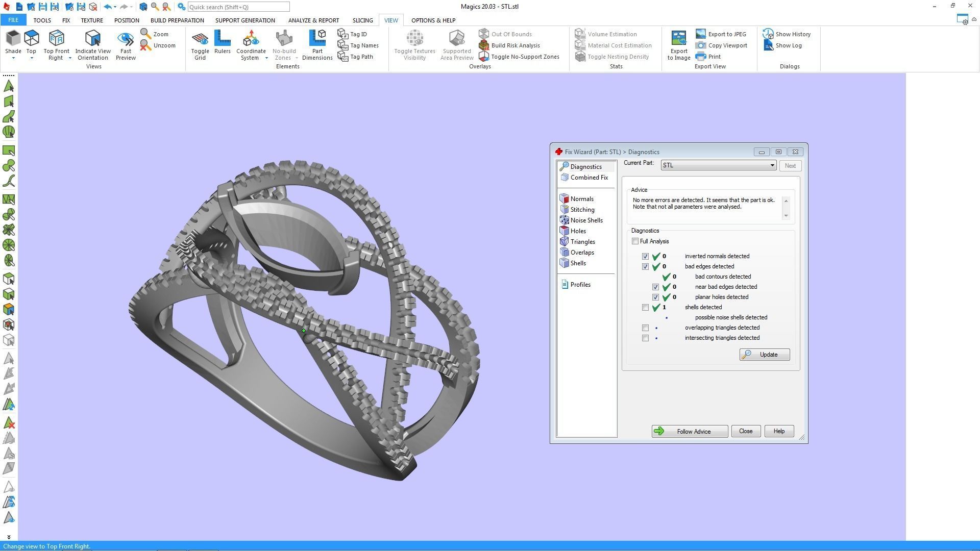The width and height of the screenshot is (980, 551).
Task: Click the Follow Advice button
Action: [x=690, y=432]
